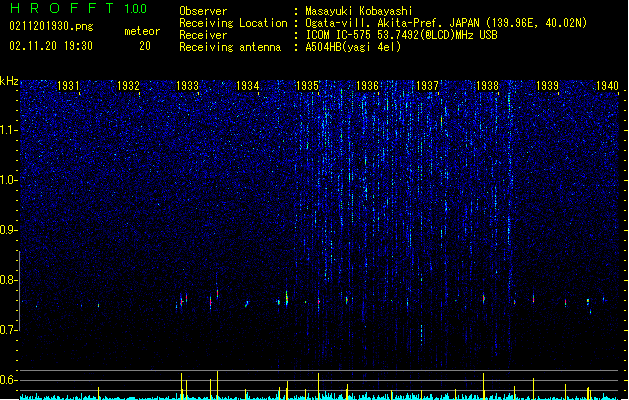629x400 pixels.
Task: Click the Receiving Location label
Action: click(233, 23)
